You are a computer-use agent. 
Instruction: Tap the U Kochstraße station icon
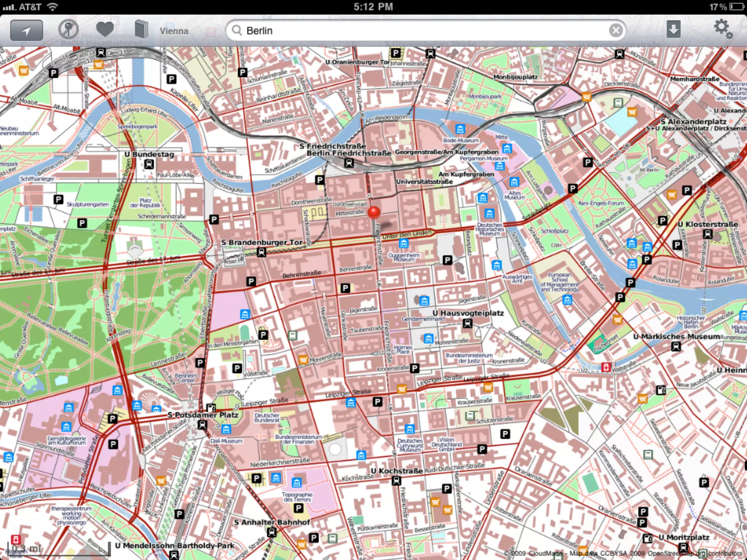(x=396, y=481)
